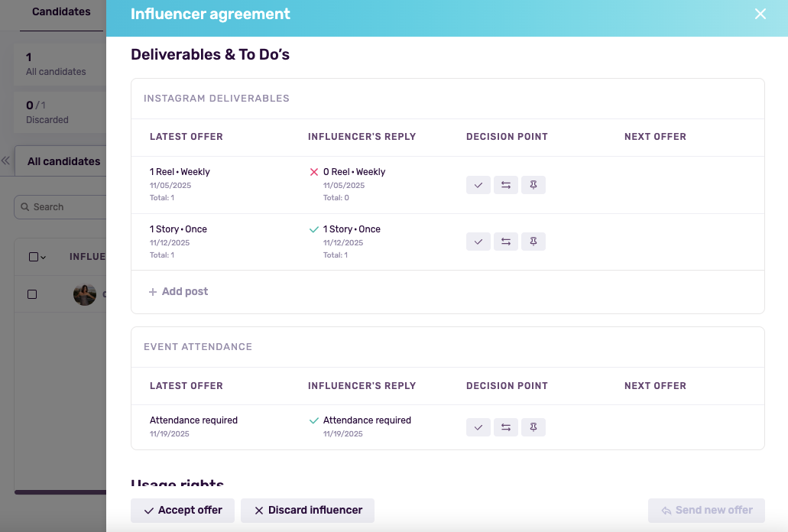
Task: Accept the Reel weekly offer checkmark icon
Action: click(x=478, y=185)
